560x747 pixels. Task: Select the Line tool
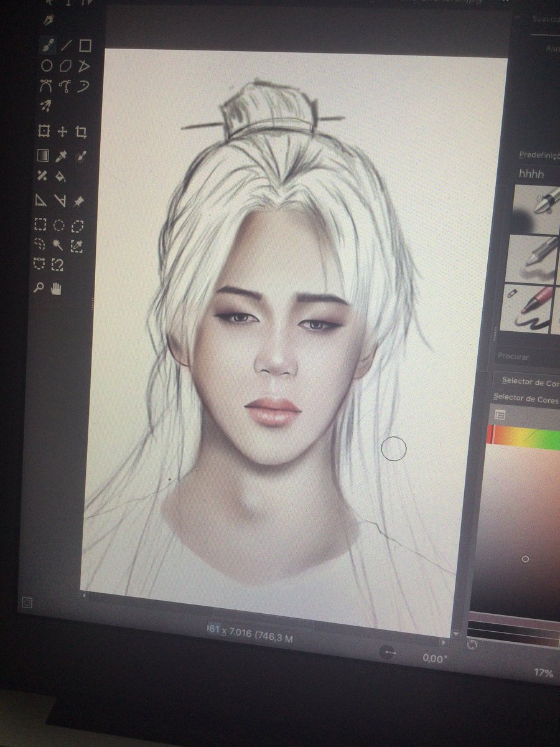pos(66,45)
